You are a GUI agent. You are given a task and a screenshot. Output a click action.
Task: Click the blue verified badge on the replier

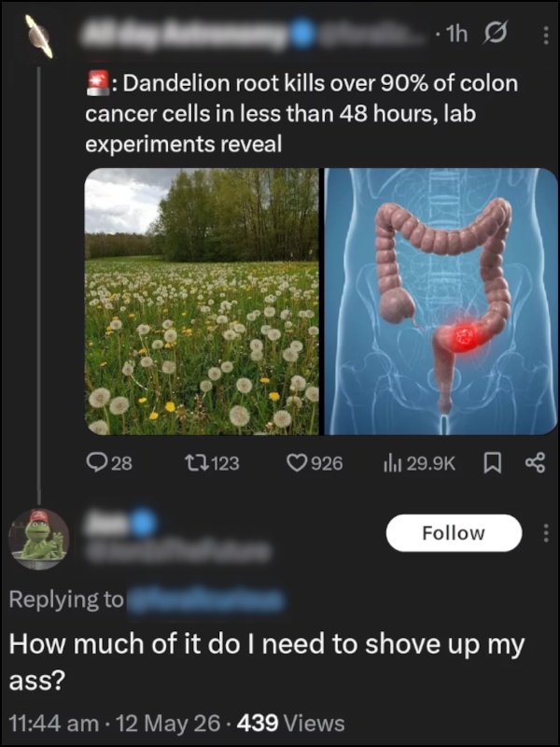(x=143, y=523)
